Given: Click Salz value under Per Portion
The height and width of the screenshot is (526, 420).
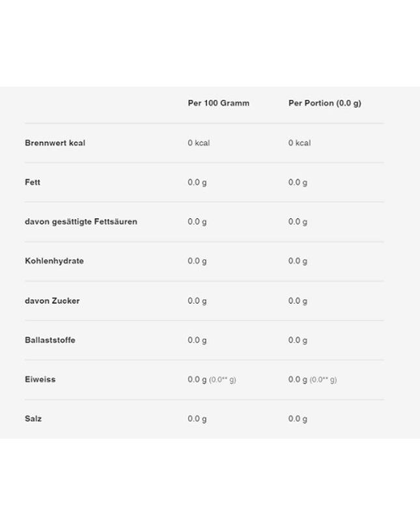Looking at the screenshot, I should point(298,419).
